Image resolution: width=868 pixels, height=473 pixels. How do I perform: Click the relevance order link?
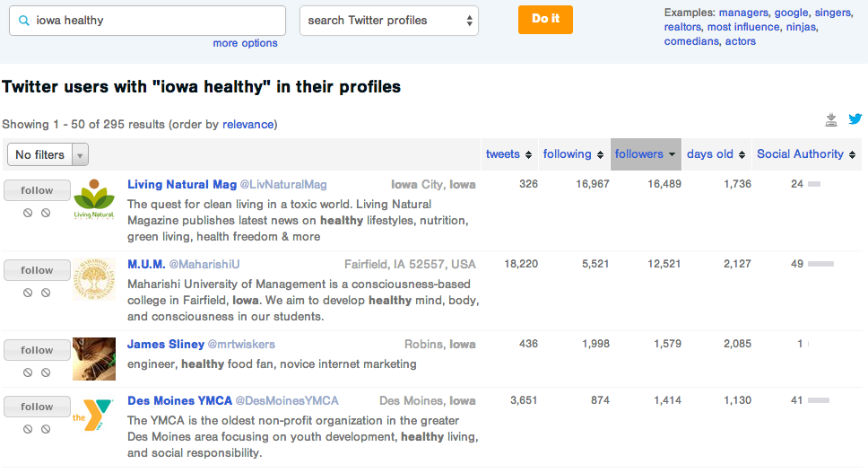[x=248, y=125]
